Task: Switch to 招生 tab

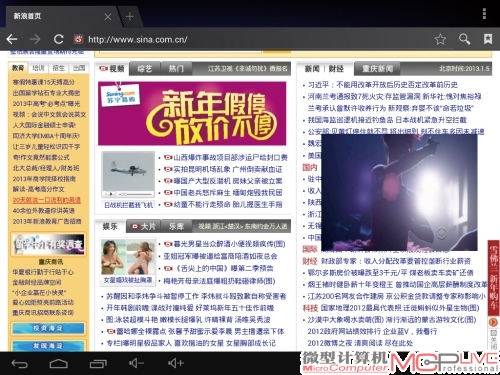Action: pyautogui.click(x=59, y=68)
